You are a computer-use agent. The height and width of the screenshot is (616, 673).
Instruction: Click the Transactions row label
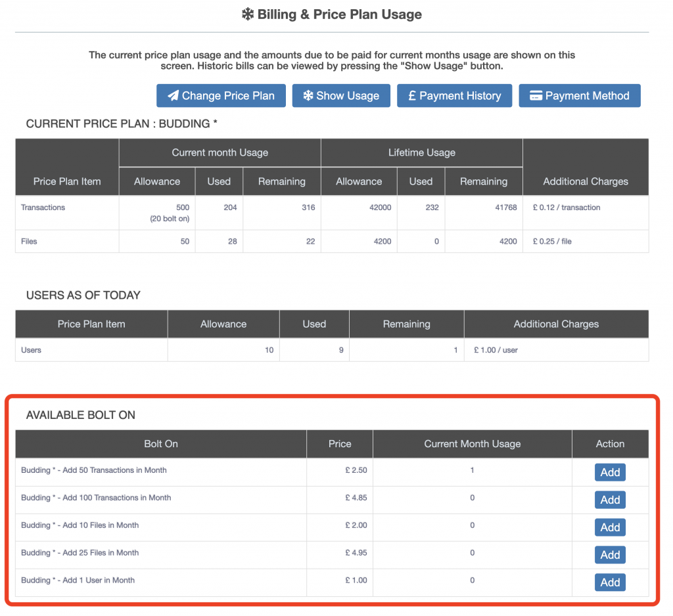tap(43, 208)
